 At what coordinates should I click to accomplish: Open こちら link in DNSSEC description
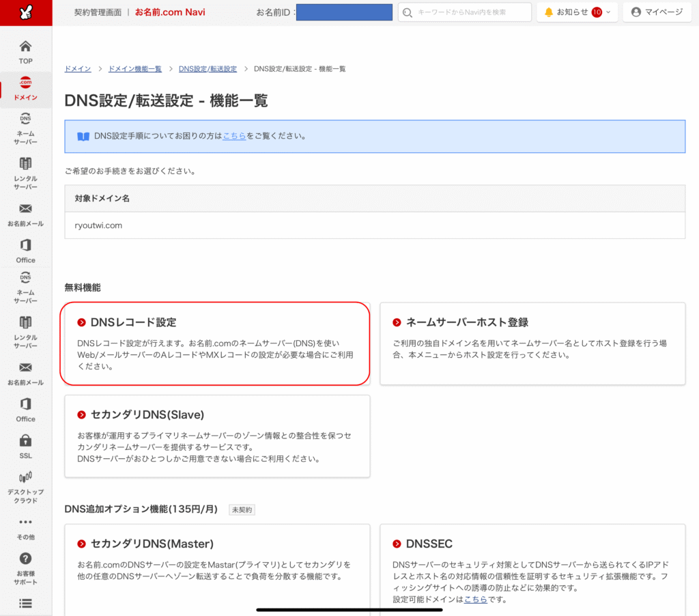point(476,600)
